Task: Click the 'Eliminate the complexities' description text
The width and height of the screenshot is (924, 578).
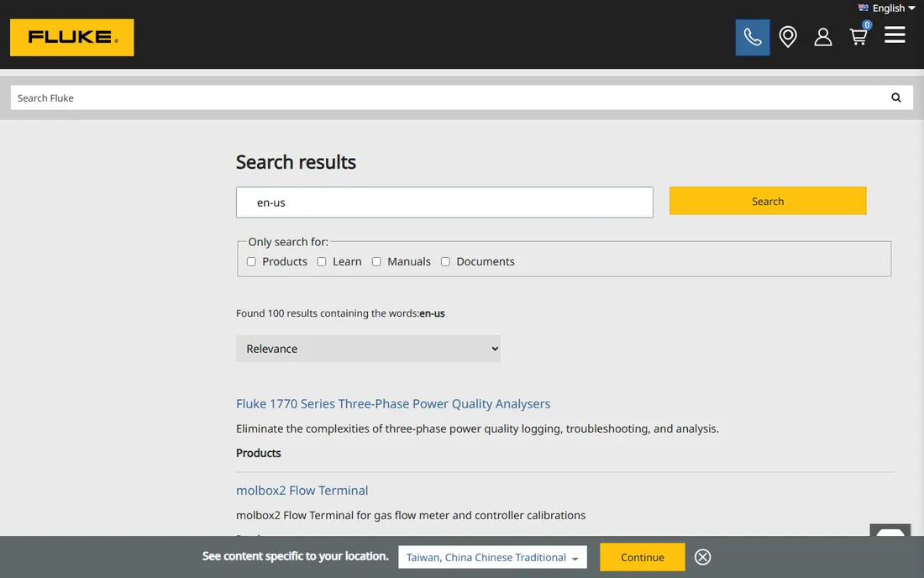Action: coord(477,429)
